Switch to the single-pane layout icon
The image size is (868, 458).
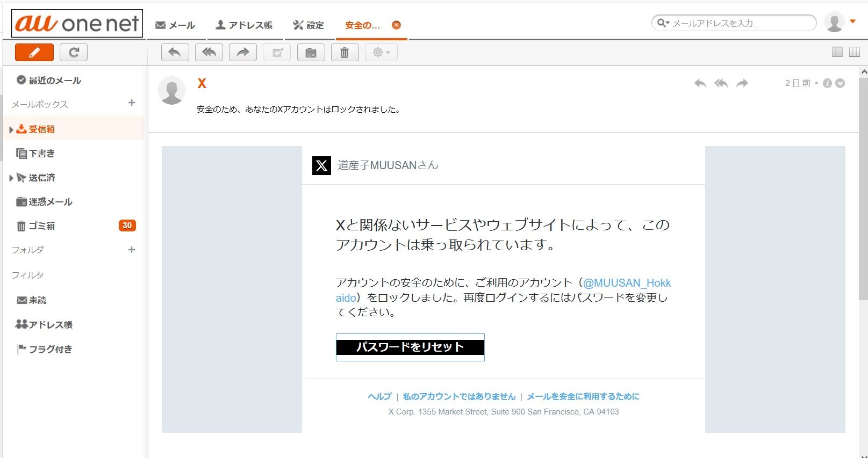click(837, 52)
